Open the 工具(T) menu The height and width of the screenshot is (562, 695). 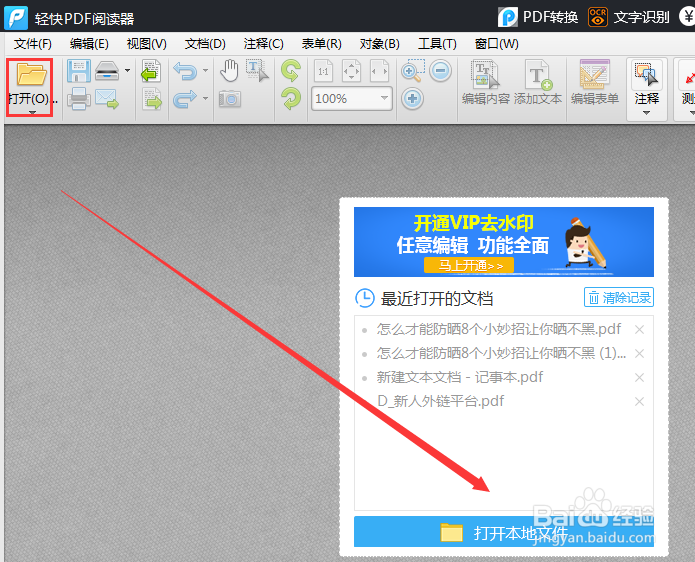[437, 44]
